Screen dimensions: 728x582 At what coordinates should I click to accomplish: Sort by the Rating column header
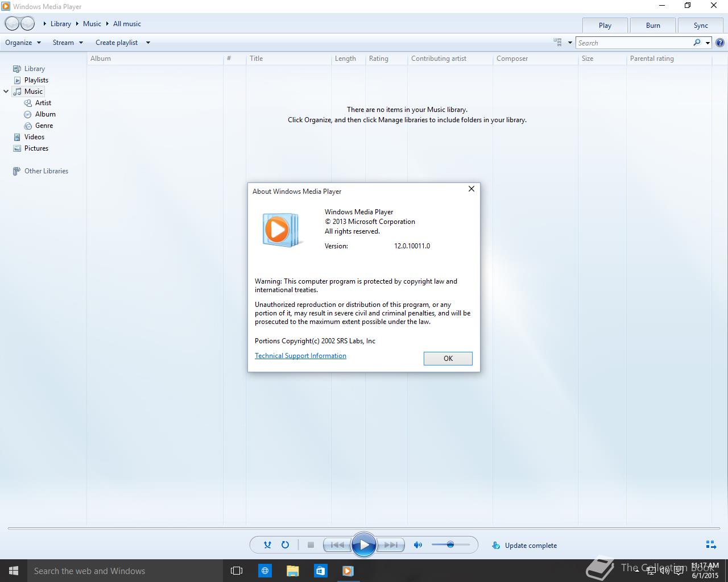386,59
